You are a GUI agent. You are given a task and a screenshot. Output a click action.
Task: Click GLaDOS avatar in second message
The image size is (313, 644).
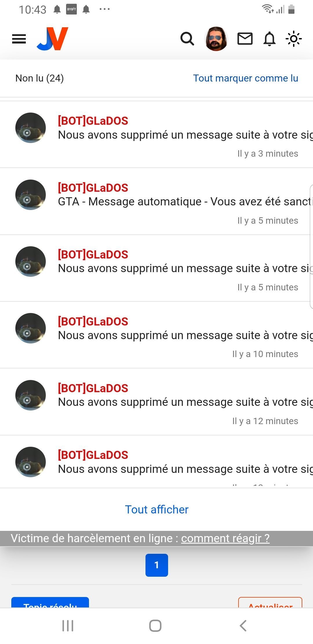(30, 195)
